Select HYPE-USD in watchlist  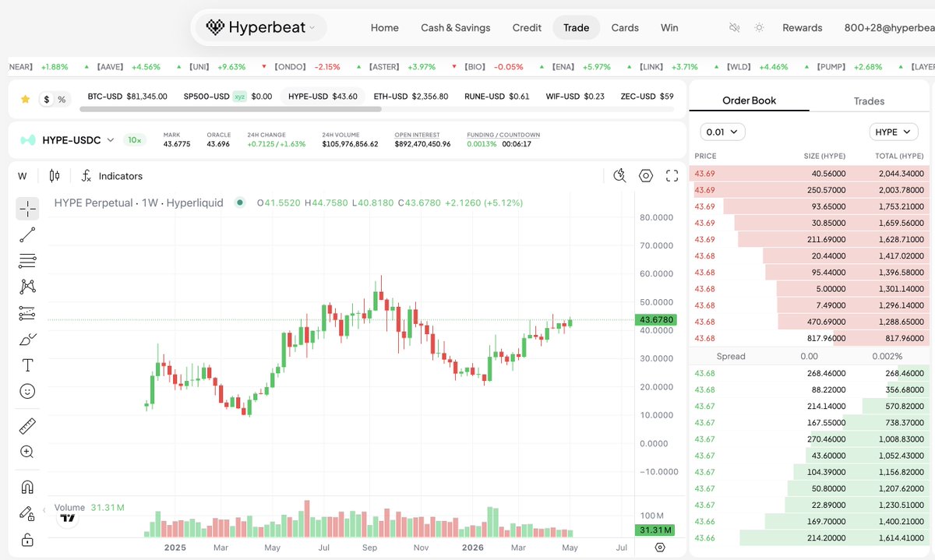[323, 97]
